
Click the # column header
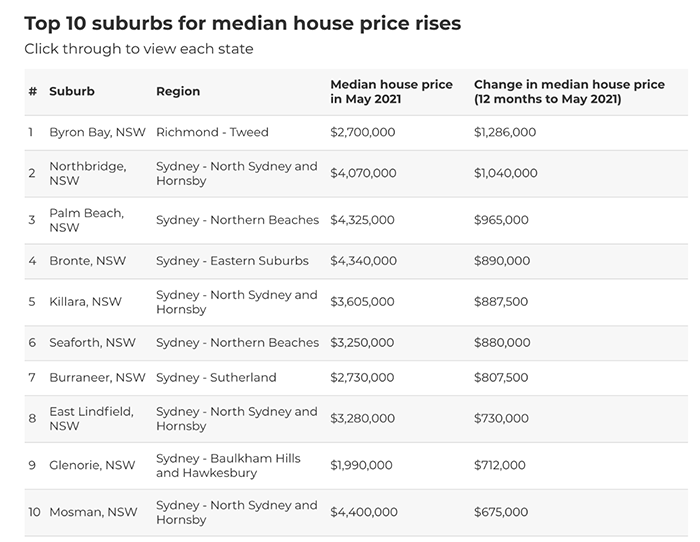click(x=33, y=92)
